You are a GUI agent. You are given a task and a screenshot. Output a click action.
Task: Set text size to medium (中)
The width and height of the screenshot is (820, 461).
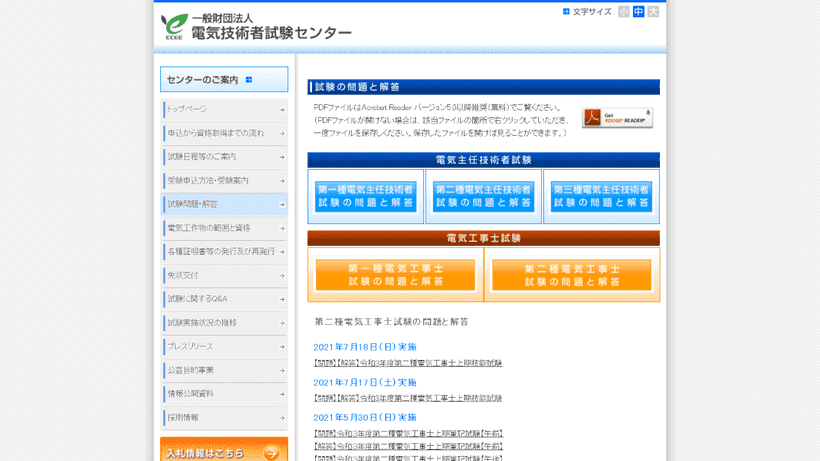coord(639,11)
